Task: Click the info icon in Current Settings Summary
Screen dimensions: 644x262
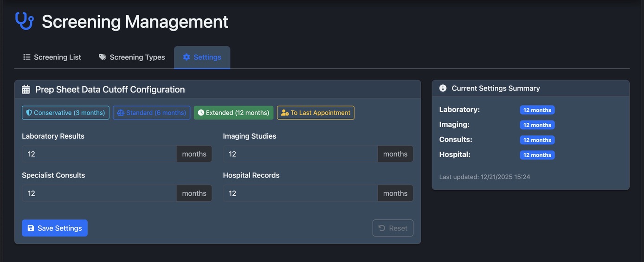Action: click(x=443, y=88)
